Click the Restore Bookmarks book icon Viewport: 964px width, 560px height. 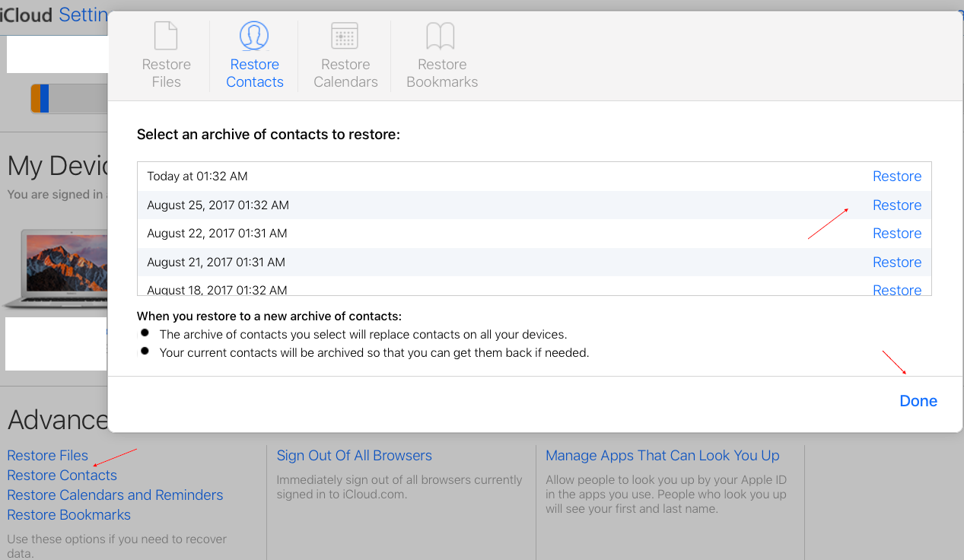click(x=441, y=36)
